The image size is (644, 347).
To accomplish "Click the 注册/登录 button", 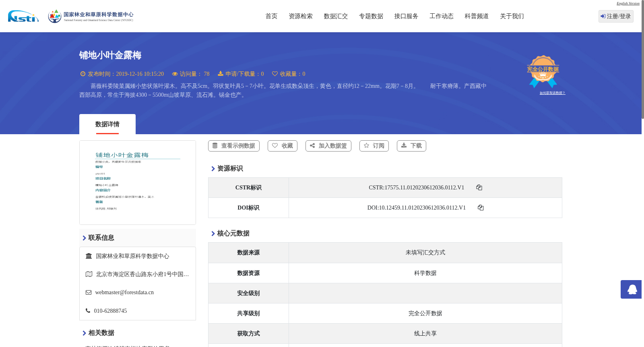I will [616, 16].
